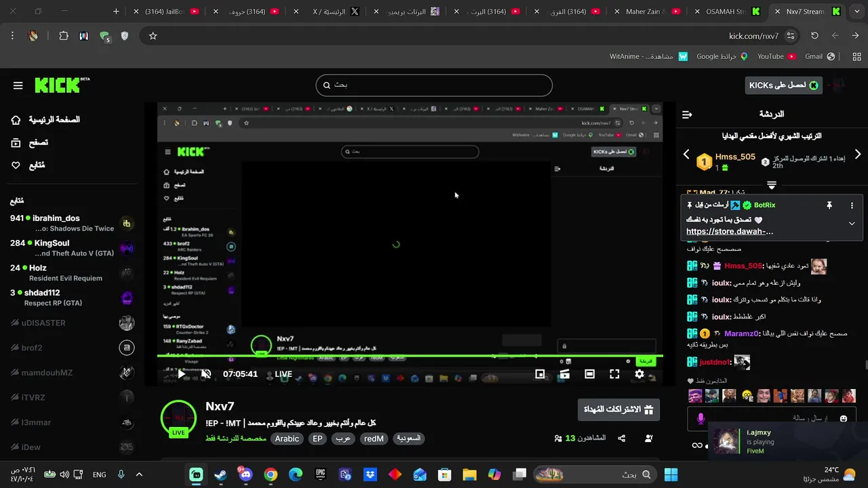868x488 pixels.
Task: Select the redM tag
Action: 374,439
